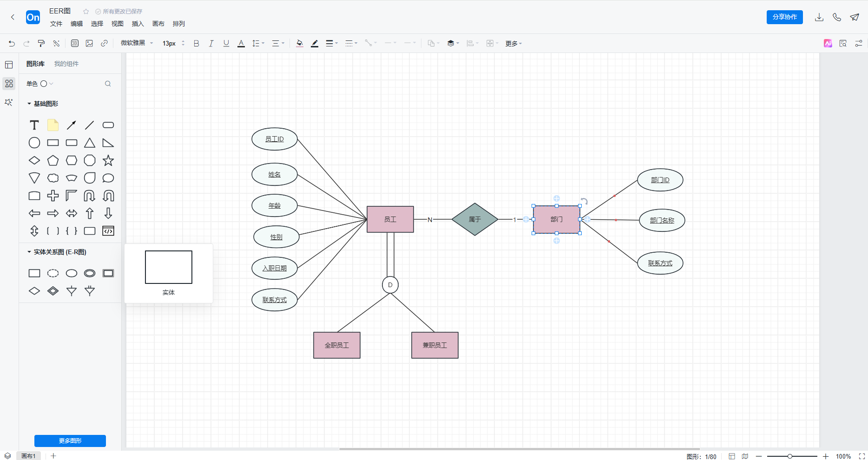The height and width of the screenshot is (460, 868).
Task: Select the format painter tool
Action: (x=41, y=43)
